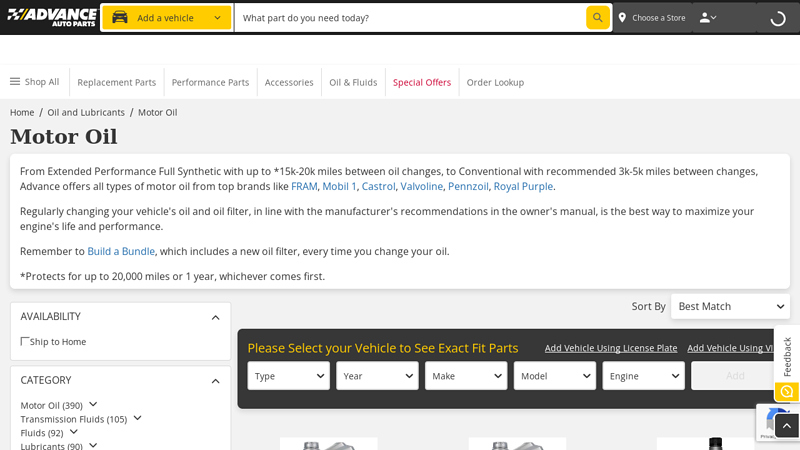Click the Oil and Lubricants breadcrumb

(x=86, y=112)
